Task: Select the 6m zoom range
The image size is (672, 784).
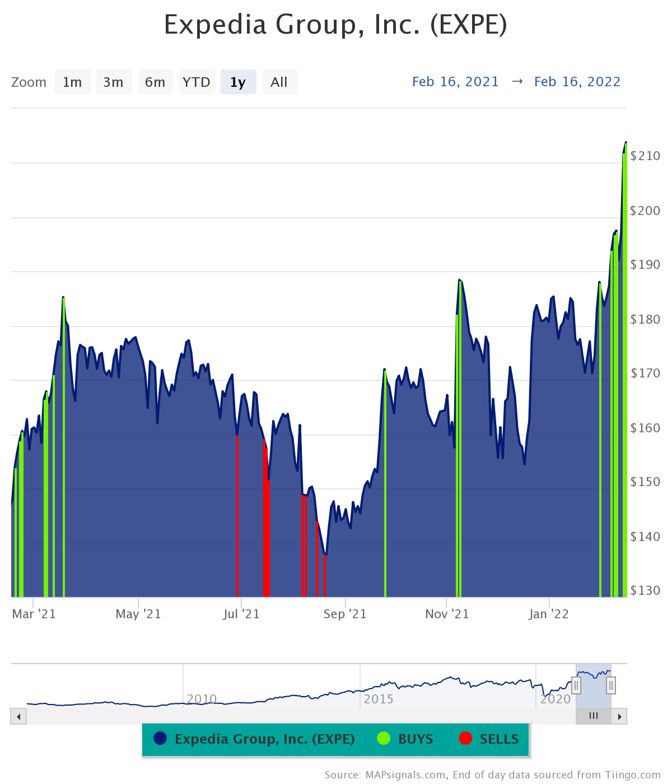Action: point(156,82)
